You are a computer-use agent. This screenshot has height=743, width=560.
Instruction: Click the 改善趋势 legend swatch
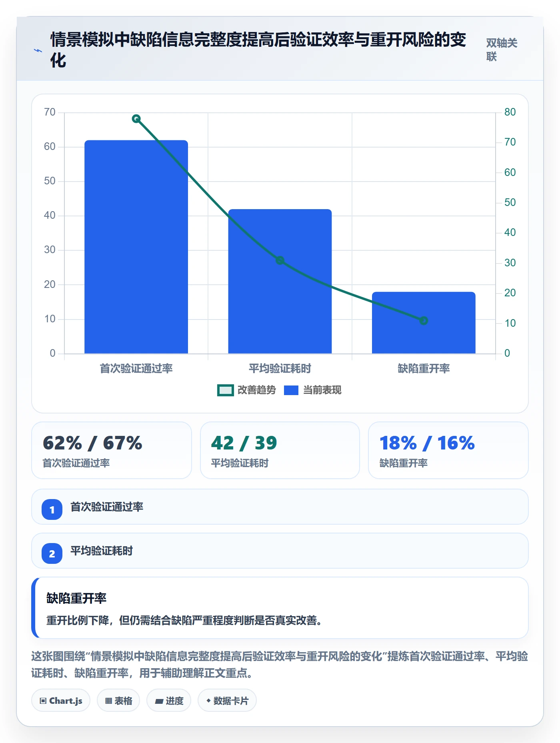tap(225, 390)
